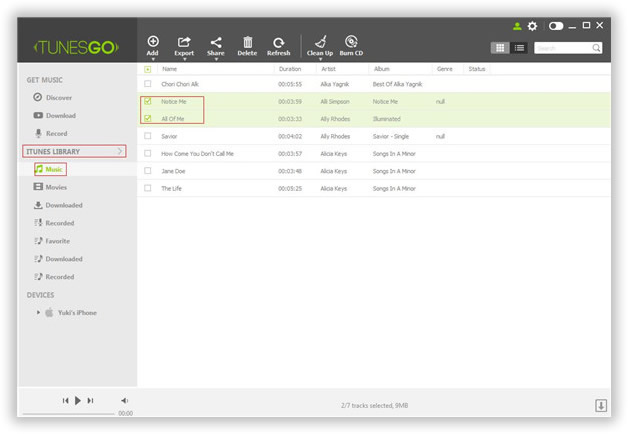The height and width of the screenshot is (434, 628).
Task: Click the Jane Doe track name
Action: (173, 171)
